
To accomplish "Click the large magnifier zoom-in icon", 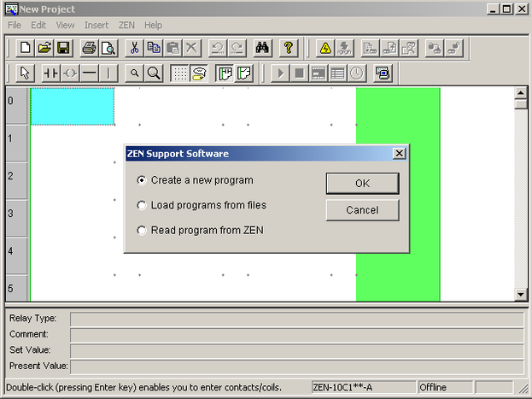I will point(154,73).
